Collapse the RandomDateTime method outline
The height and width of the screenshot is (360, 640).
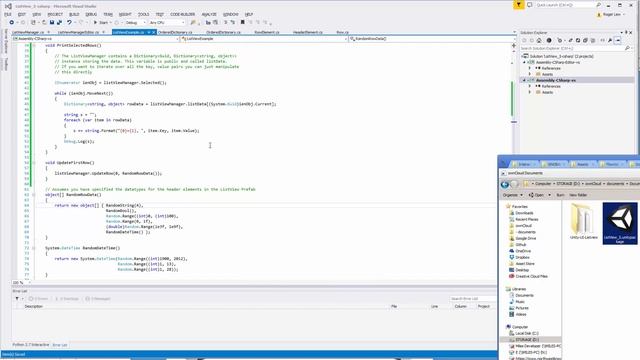[x=34, y=248]
